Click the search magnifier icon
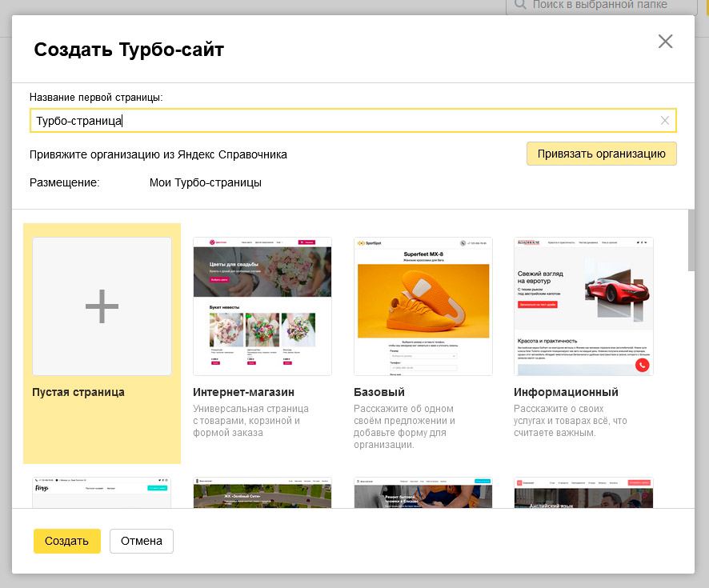 click(520, 5)
